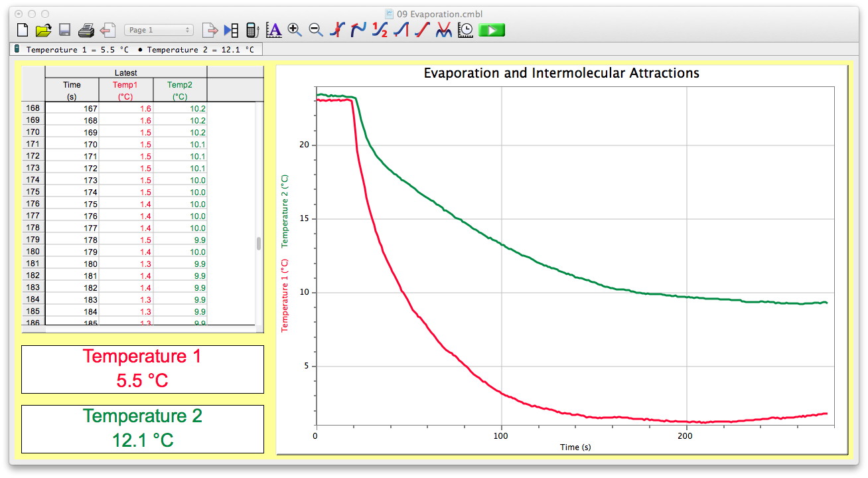Viewport: 868px width, 478px height.
Task: Start collecting data with the green Collect button
Action: click(492, 30)
